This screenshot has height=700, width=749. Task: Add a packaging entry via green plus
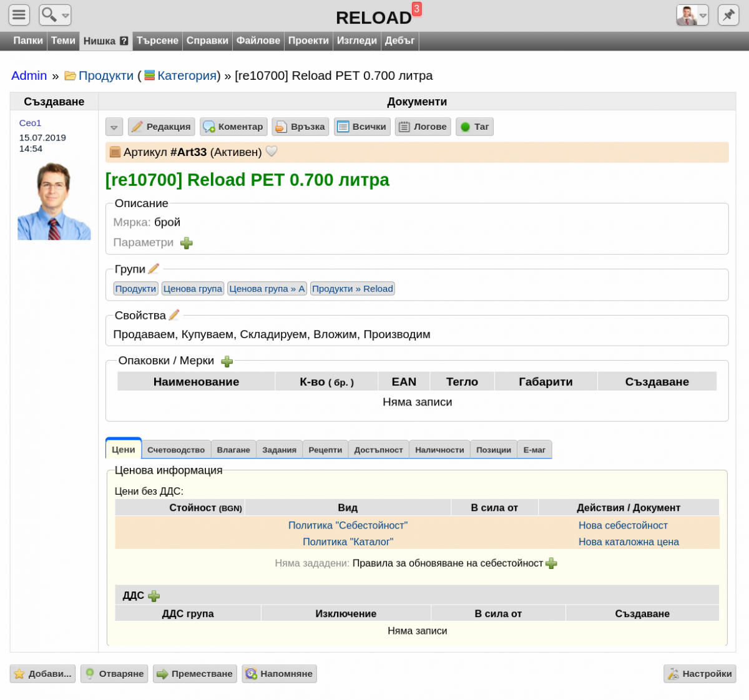click(x=227, y=361)
